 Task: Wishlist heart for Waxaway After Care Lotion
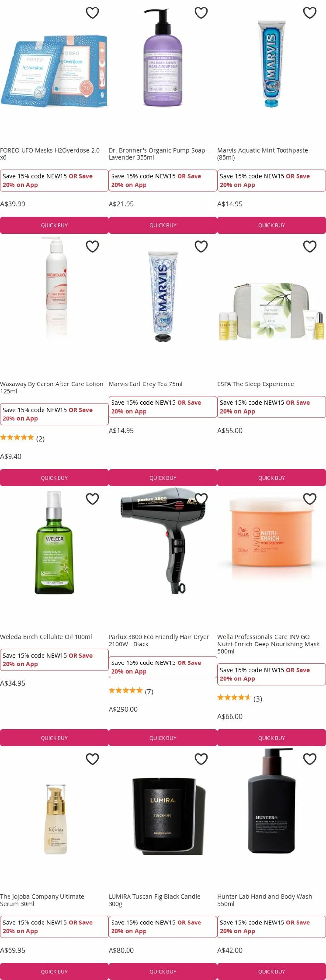tap(93, 246)
